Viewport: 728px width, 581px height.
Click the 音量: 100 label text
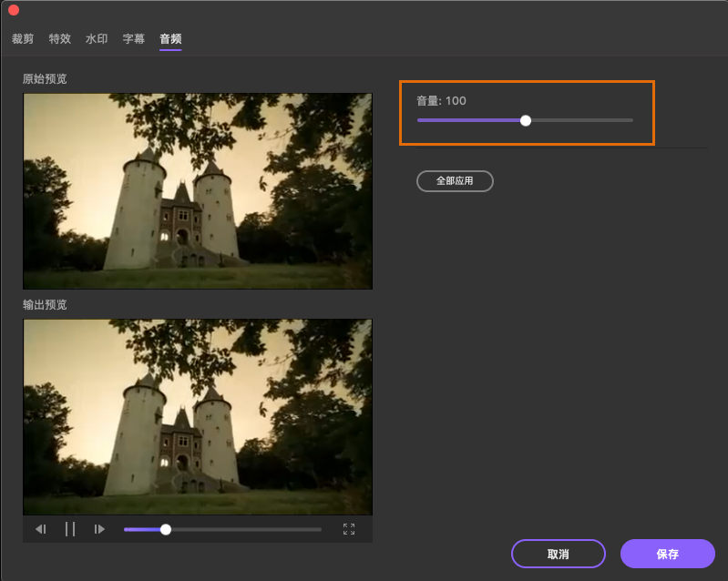coord(441,101)
